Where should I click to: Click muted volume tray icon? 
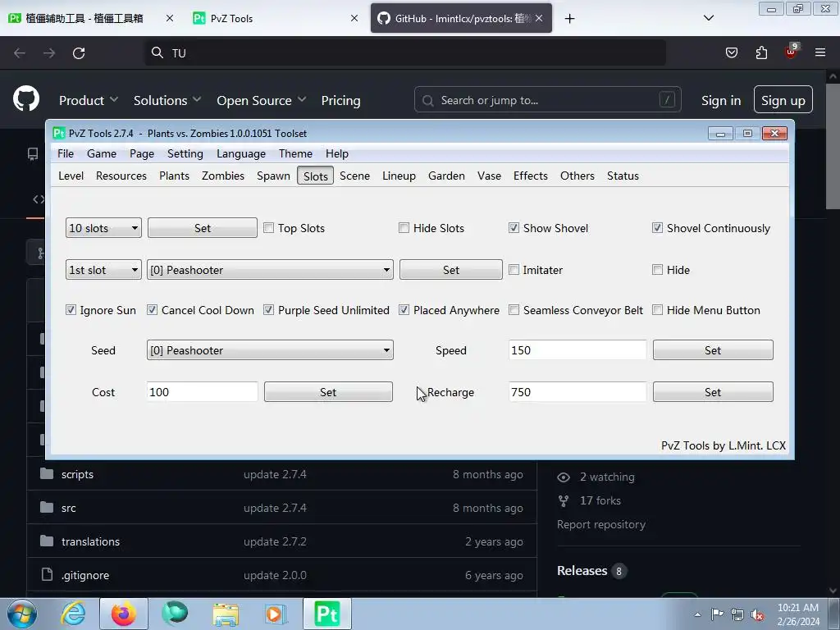click(x=757, y=614)
